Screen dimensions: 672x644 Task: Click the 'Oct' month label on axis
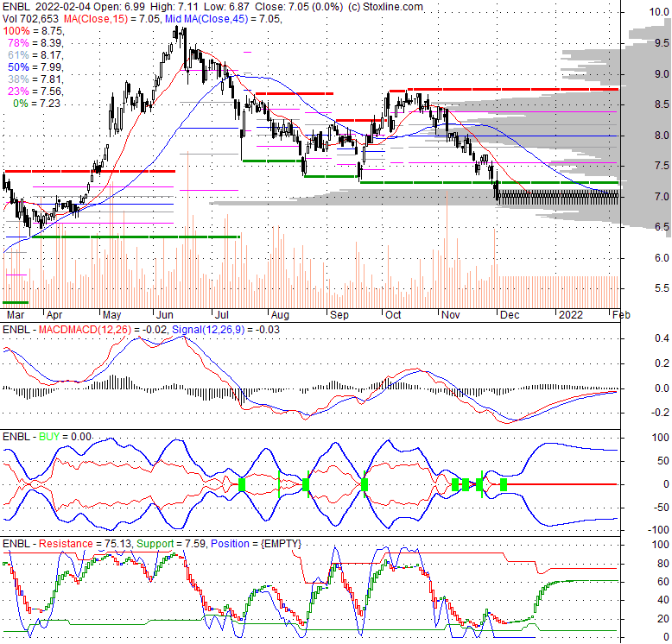pyautogui.click(x=393, y=315)
